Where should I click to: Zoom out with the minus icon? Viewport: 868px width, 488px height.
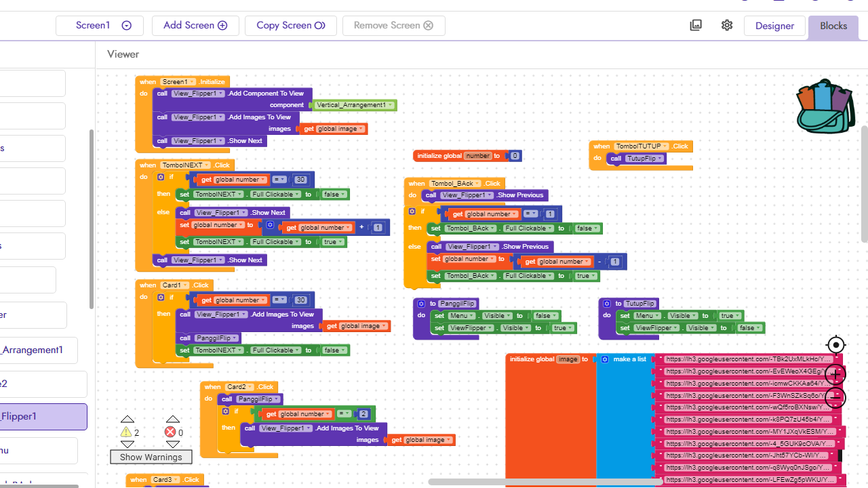[835, 399]
